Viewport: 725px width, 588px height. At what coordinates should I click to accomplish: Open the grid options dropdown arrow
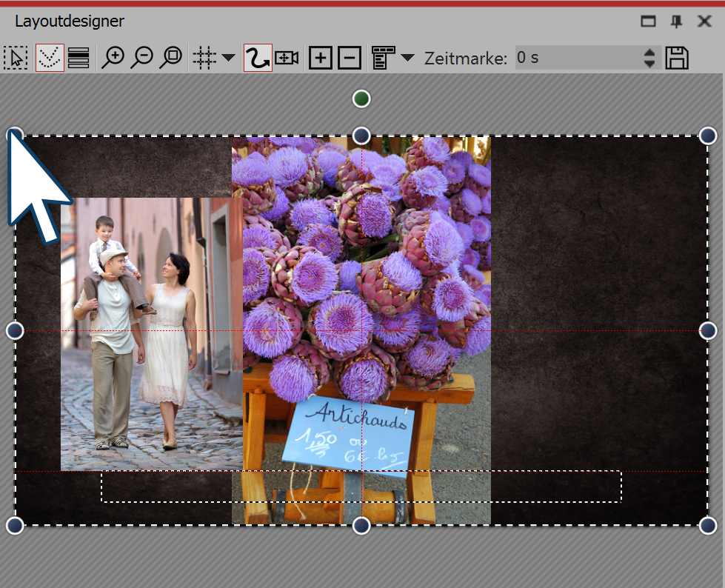(x=228, y=57)
